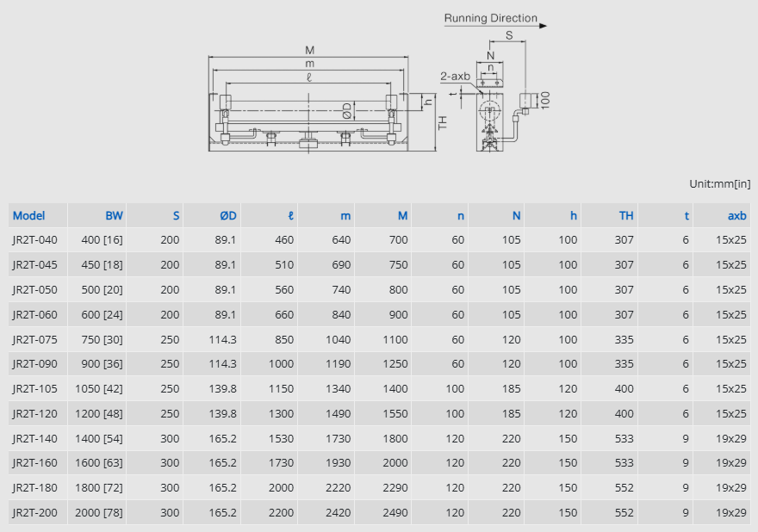Select the BW column header
The width and height of the screenshot is (758, 532).
tap(114, 215)
